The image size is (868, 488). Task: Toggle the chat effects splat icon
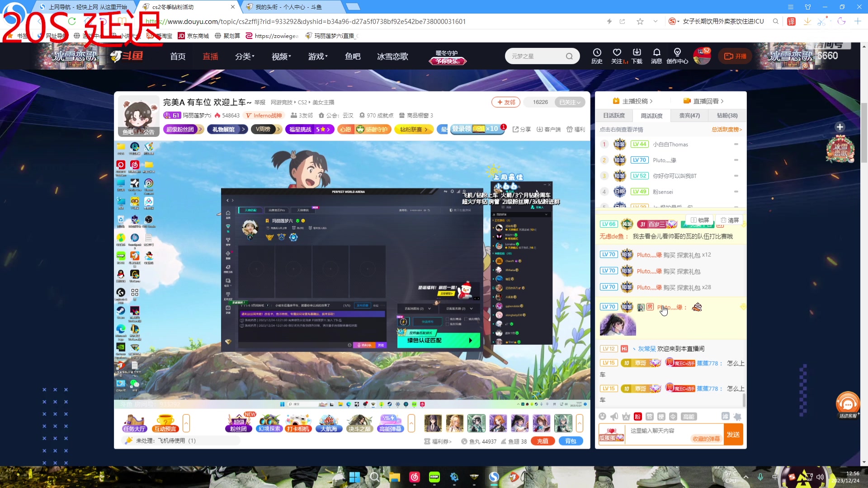(x=737, y=417)
